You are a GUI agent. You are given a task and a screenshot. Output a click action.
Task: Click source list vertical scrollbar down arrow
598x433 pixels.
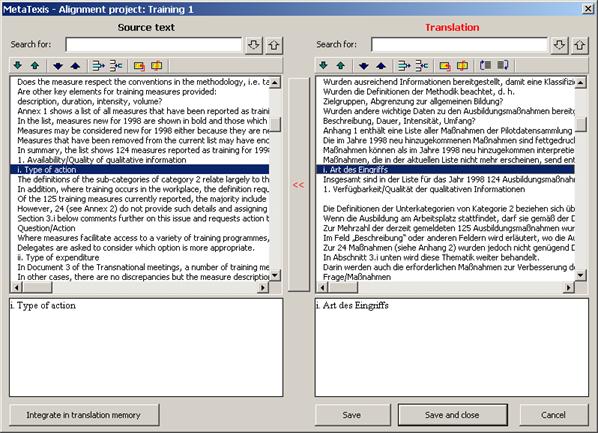coord(275,275)
